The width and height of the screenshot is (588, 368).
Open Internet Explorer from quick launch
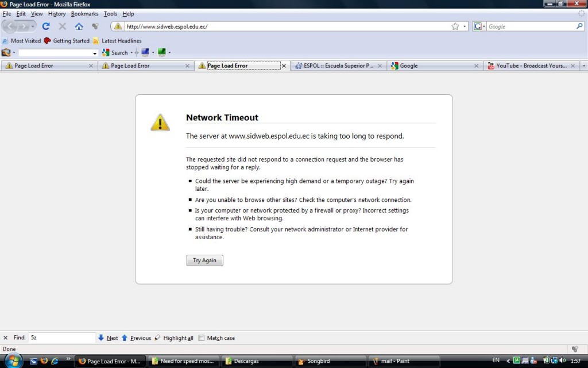click(x=55, y=361)
